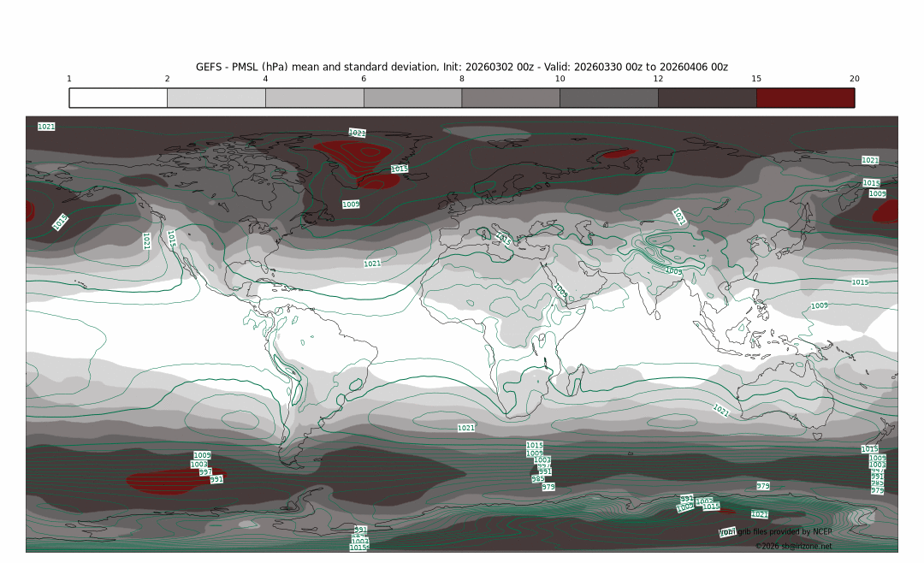Image resolution: width=924 pixels, height=563 pixels.
Task: Click the 1005 contour label south of Greenland
Action: tap(351, 204)
